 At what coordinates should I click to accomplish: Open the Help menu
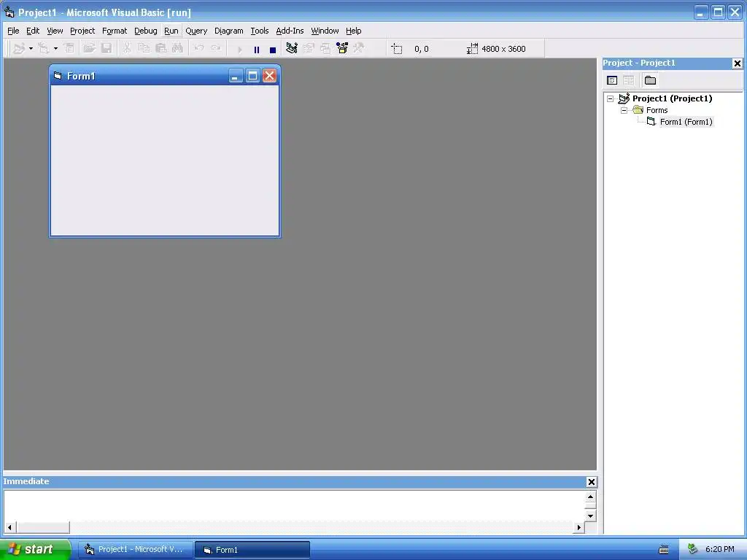(x=354, y=31)
